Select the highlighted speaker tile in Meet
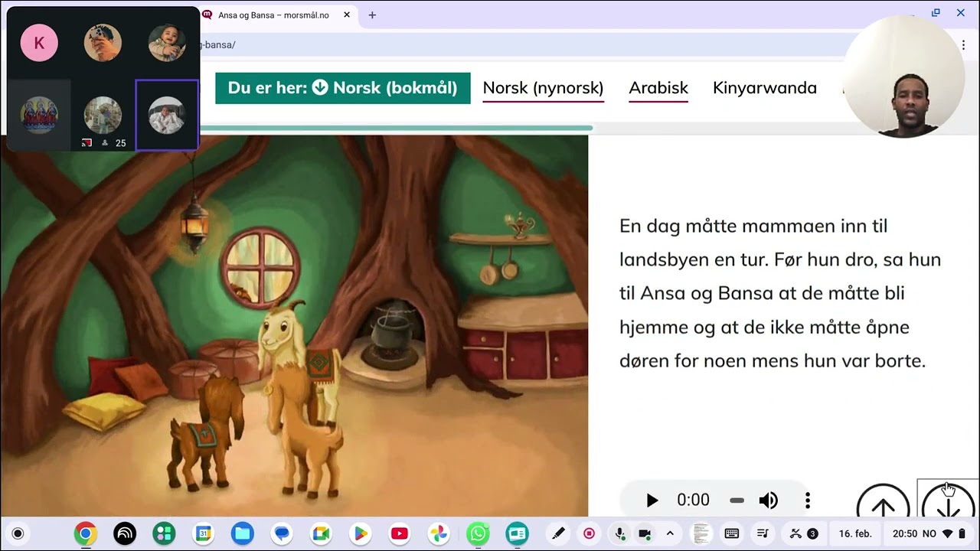Viewport: 980px width, 551px height. click(167, 115)
